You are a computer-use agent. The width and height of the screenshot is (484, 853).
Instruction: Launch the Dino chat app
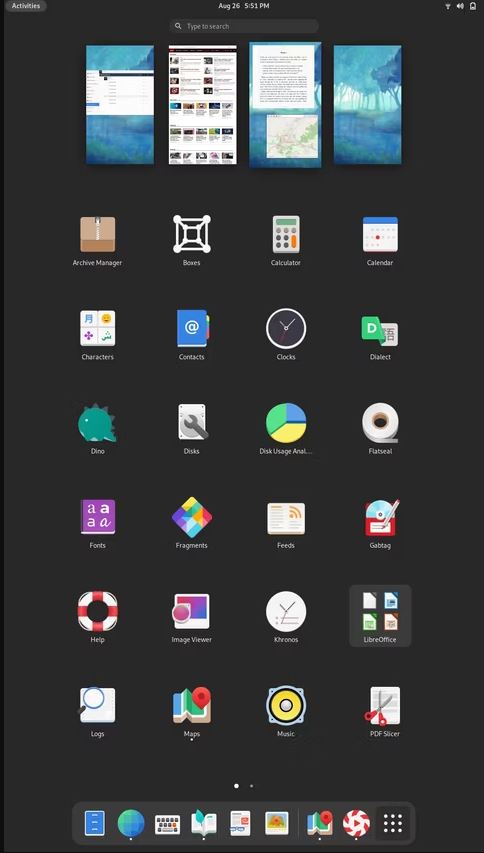tap(97, 429)
